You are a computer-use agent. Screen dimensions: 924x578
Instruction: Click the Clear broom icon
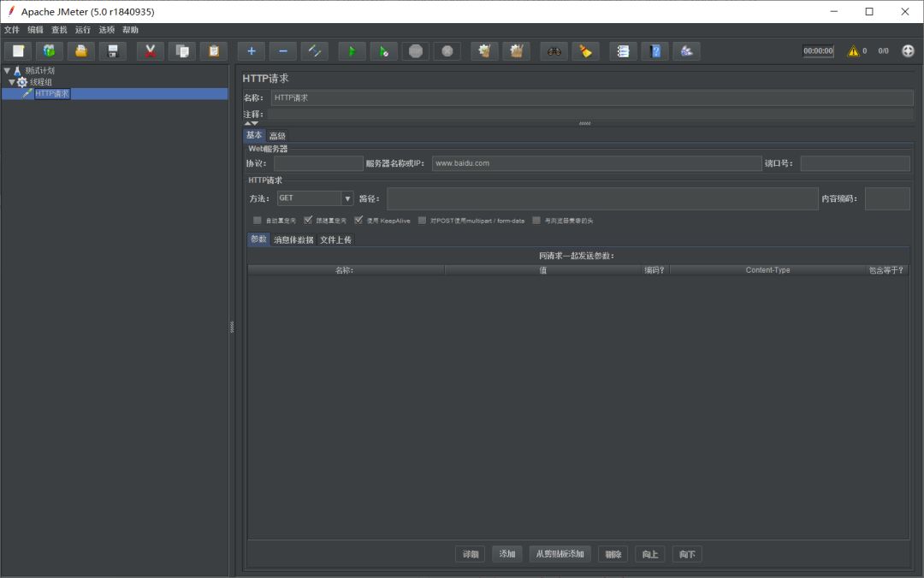tap(484, 51)
